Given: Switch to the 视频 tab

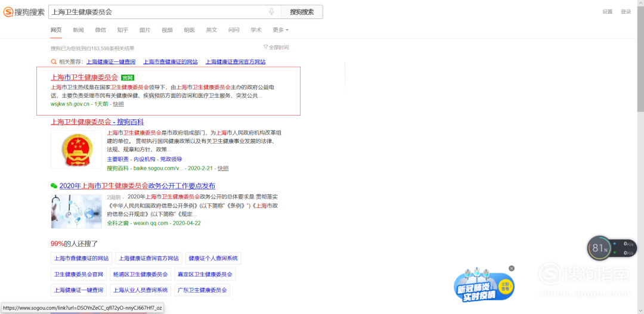Looking at the screenshot, I should click(167, 30).
